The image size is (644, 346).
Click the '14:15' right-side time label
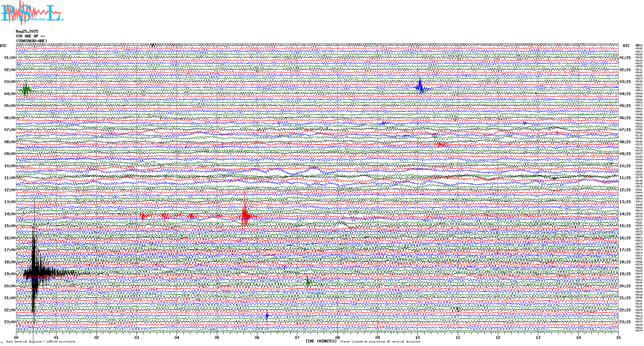pyautogui.click(x=625, y=214)
